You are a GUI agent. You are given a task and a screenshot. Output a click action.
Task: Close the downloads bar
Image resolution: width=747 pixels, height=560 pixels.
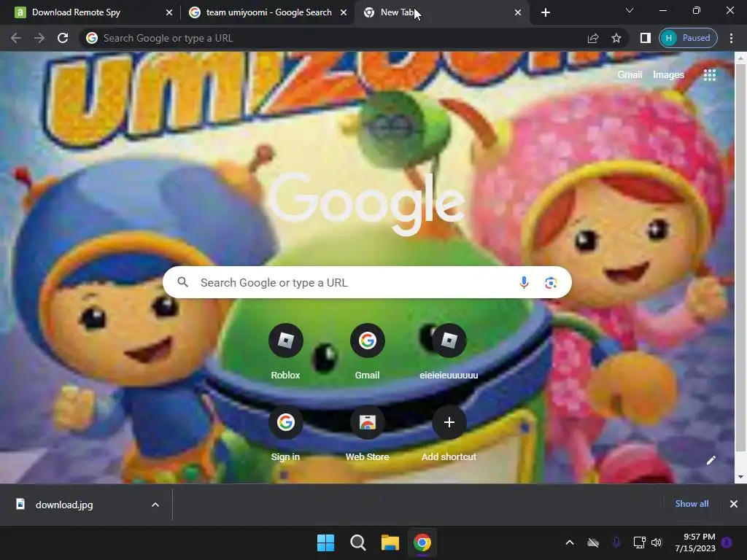tap(734, 504)
